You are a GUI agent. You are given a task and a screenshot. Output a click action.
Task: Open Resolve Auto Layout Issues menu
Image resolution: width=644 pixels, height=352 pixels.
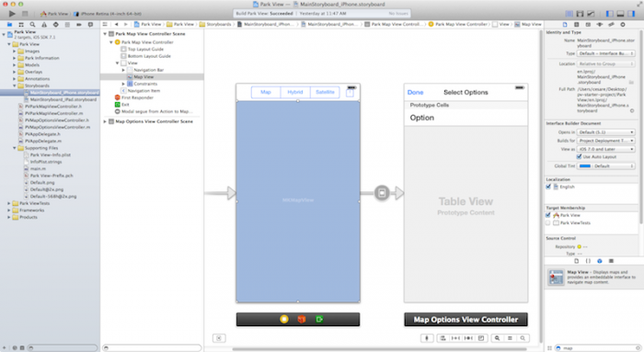pyautogui.click(x=468, y=338)
